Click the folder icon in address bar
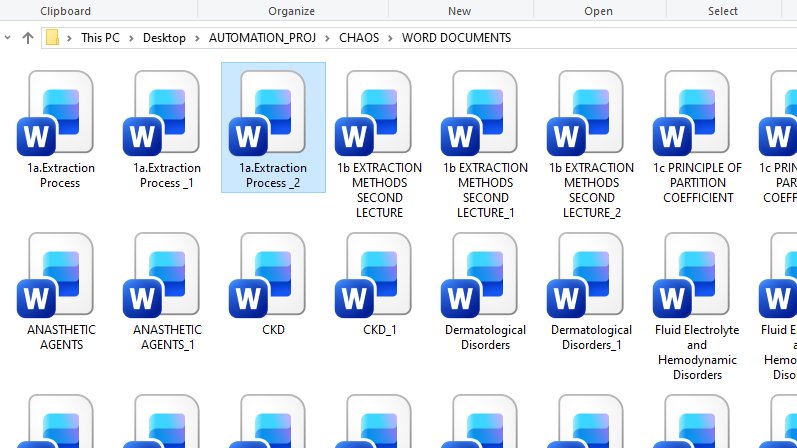 52,38
